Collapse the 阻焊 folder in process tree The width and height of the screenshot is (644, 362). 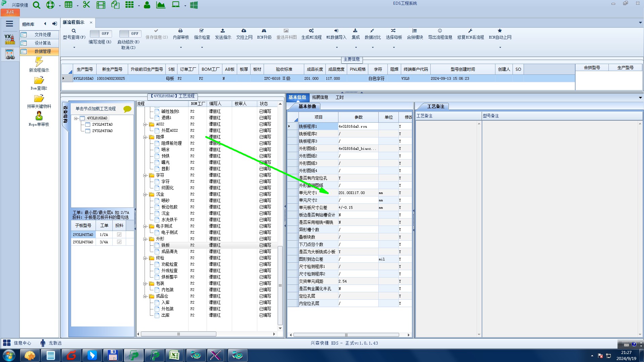[145, 137]
